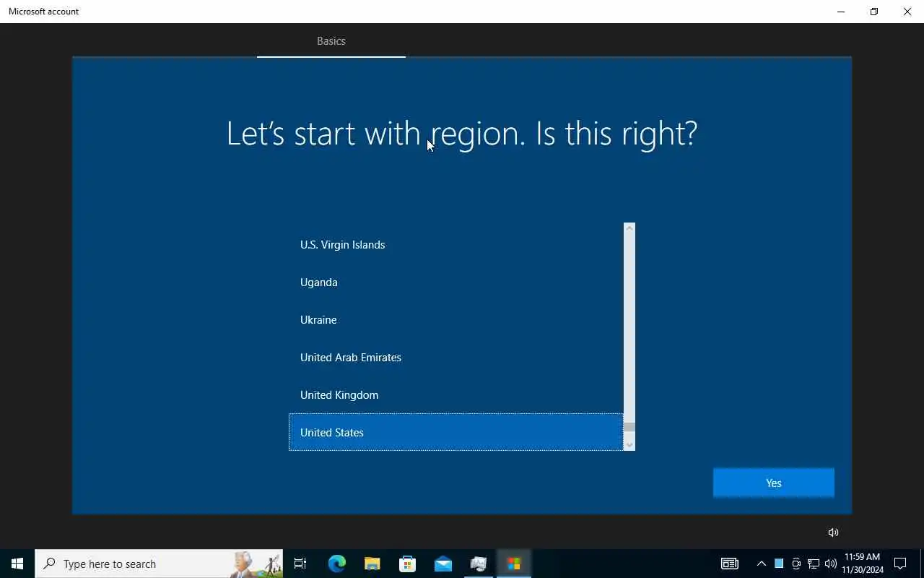Click the region list scroll-up arrow

pos(629,228)
